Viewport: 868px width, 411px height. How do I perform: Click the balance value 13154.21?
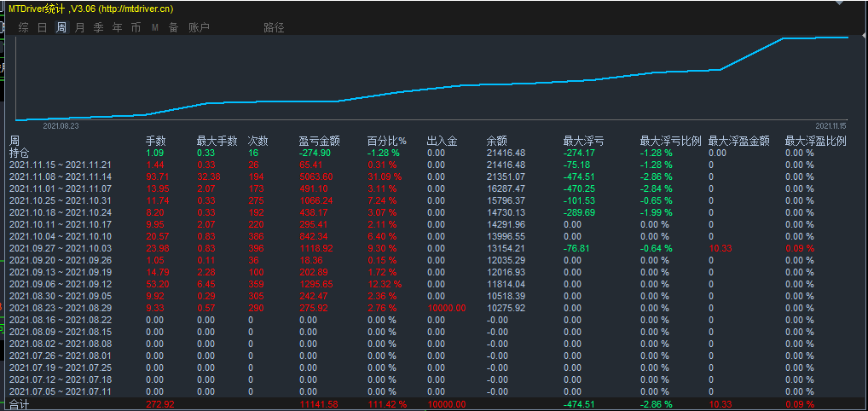(x=506, y=248)
